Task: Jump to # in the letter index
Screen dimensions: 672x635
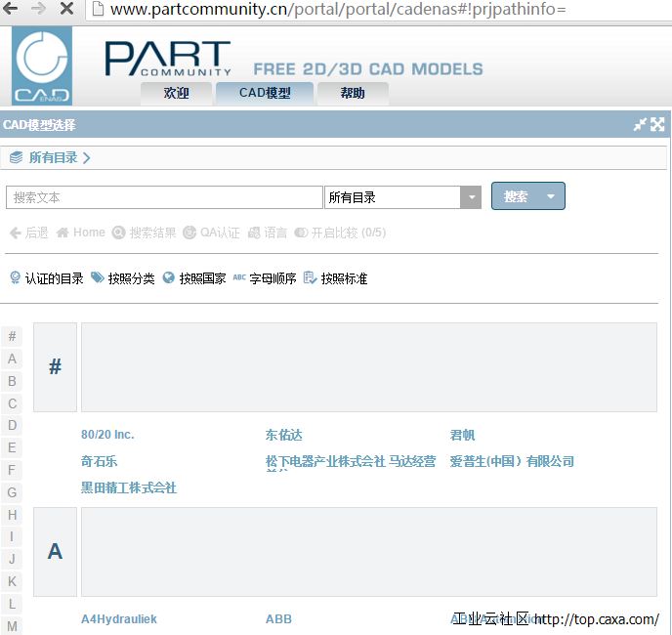Action: [x=12, y=336]
